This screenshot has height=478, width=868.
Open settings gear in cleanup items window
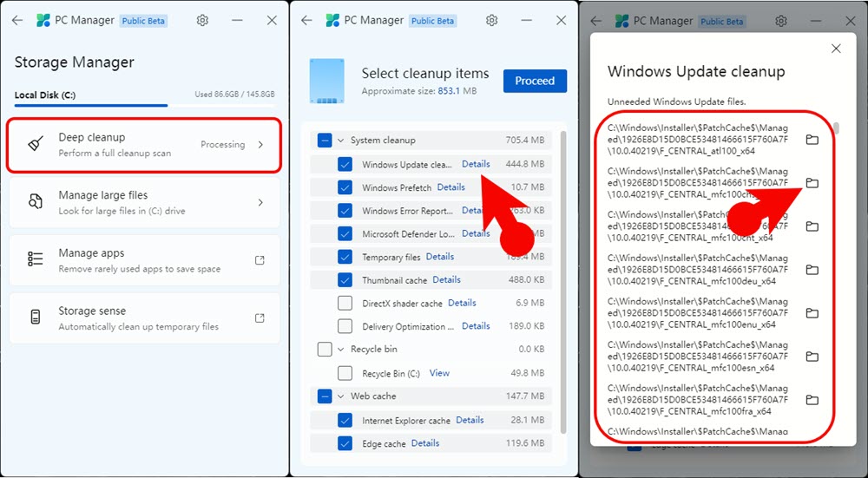(x=491, y=21)
